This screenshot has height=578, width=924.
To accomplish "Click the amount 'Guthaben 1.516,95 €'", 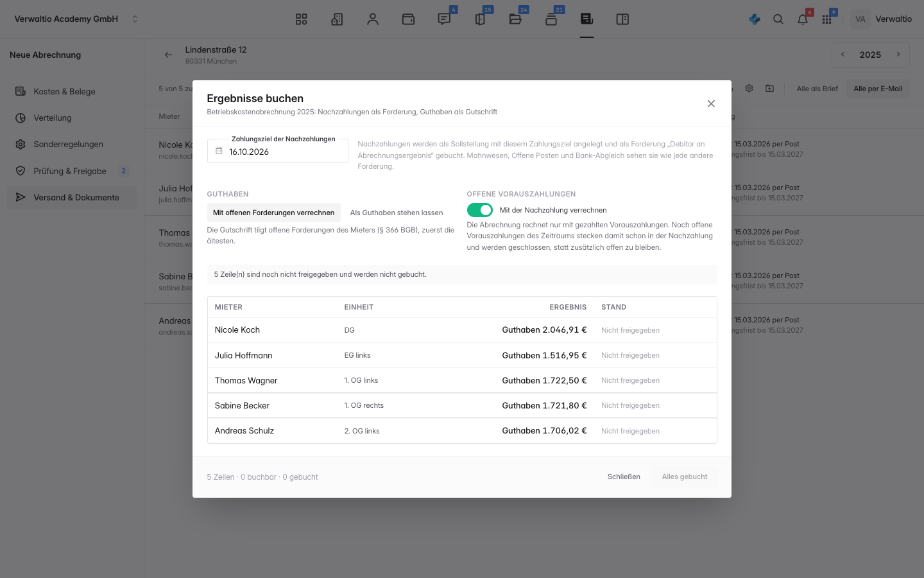I will click(x=544, y=355).
